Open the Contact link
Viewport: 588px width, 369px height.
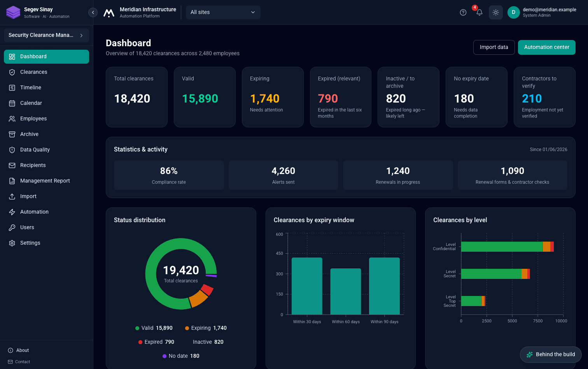[19, 362]
